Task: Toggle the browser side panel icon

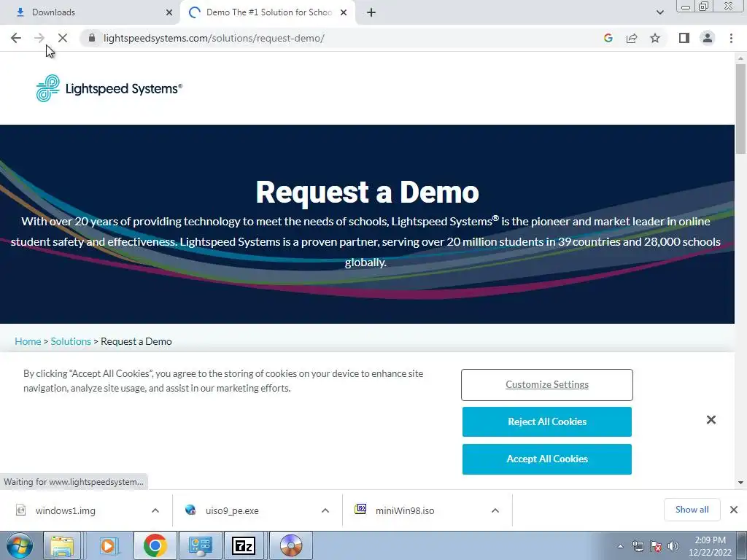Action: click(x=684, y=38)
